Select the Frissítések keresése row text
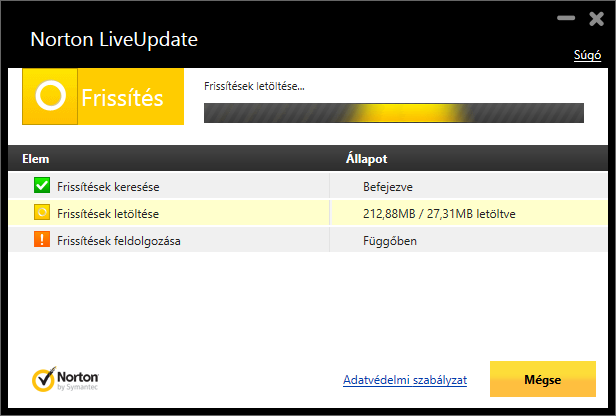 [108, 187]
